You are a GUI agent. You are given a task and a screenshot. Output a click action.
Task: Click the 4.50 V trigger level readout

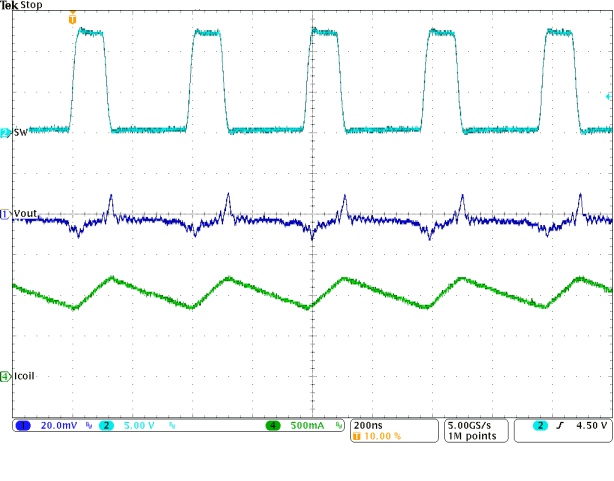(x=592, y=425)
